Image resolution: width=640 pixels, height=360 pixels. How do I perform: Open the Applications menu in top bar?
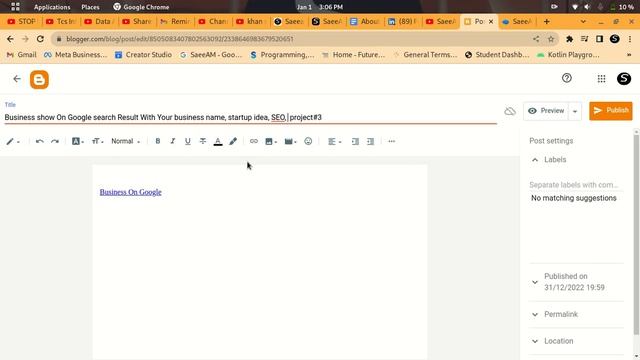coord(52,7)
